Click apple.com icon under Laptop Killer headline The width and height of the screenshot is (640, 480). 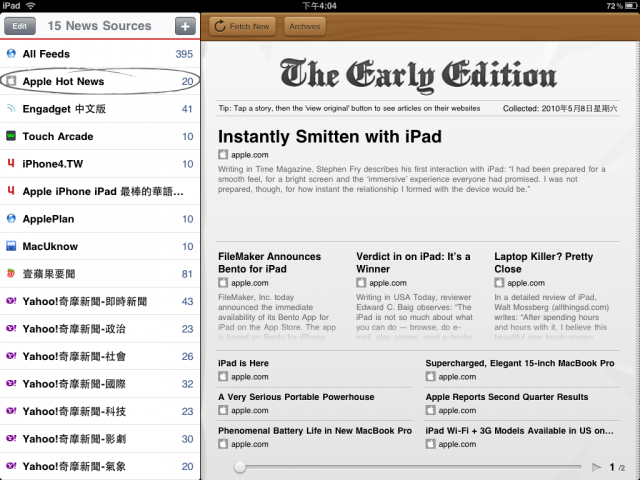click(x=499, y=282)
